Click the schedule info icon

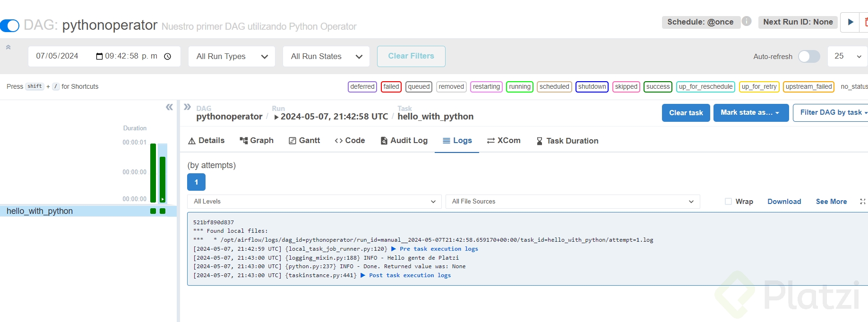pyautogui.click(x=747, y=21)
